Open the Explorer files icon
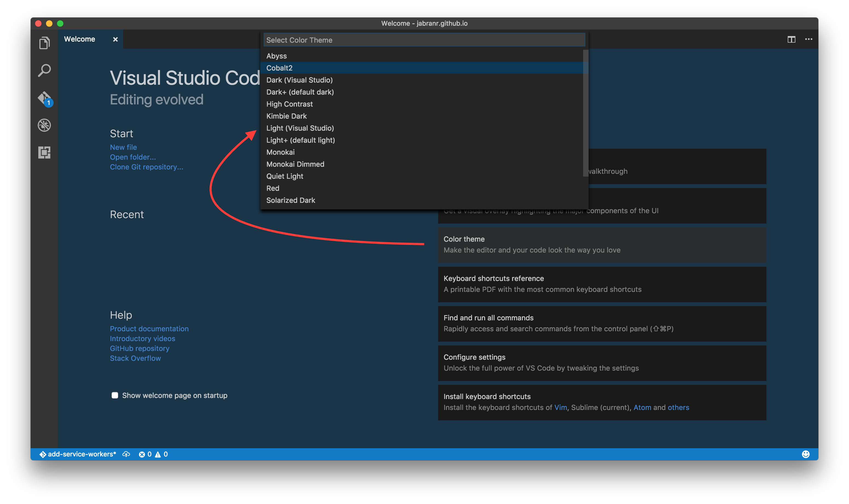Viewport: 849px width, 504px height. tap(44, 43)
